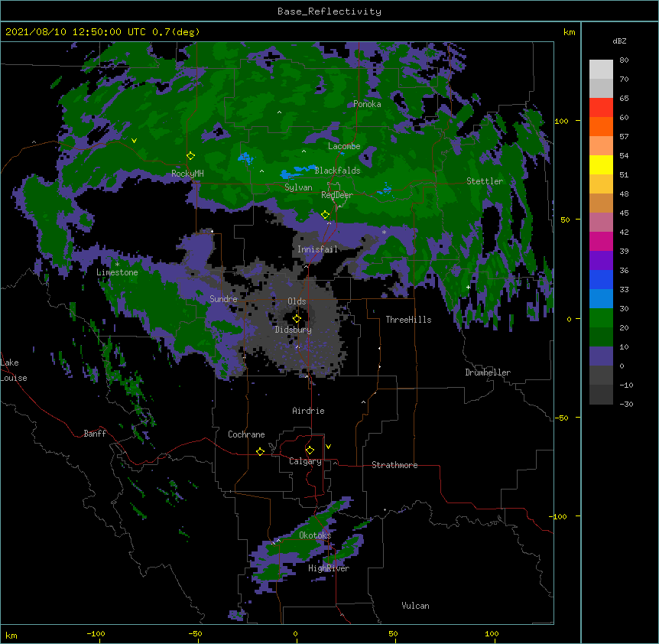Click the Didsbury label
The image size is (659, 644).
tap(294, 330)
